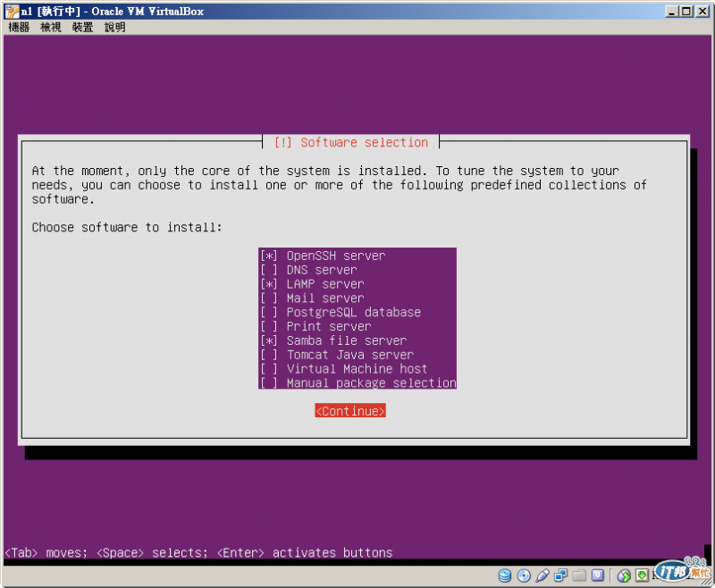The width and height of the screenshot is (715, 588).
Task: Toggle the Mail server checkbox
Action: (x=269, y=298)
